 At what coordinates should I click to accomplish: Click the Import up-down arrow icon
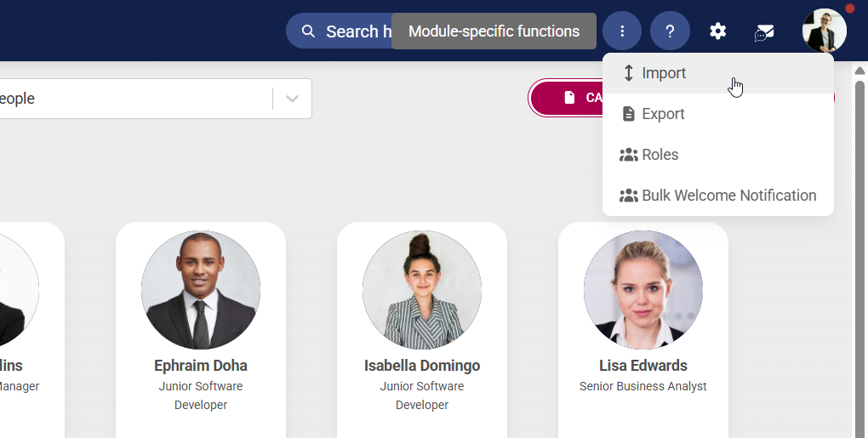(x=628, y=73)
